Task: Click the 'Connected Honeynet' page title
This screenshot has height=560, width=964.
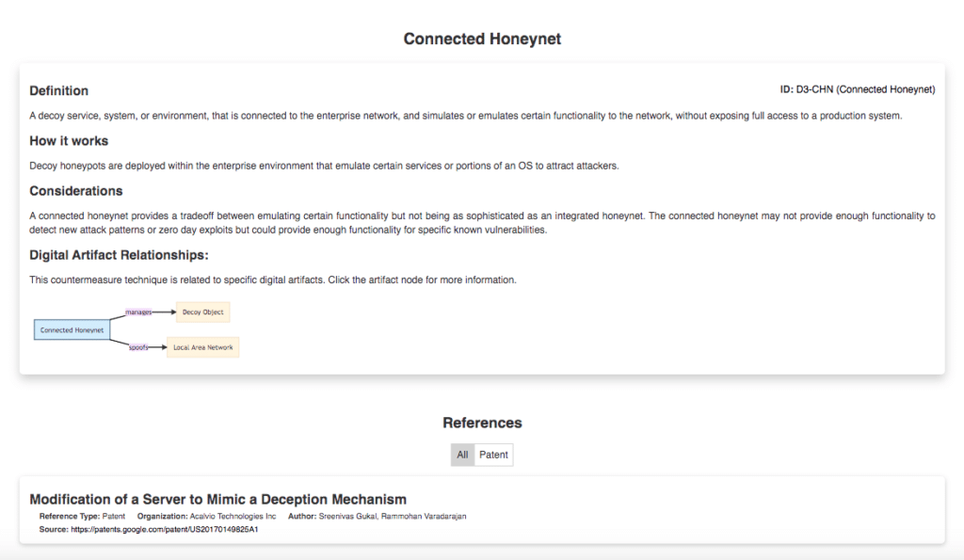Action: tap(482, 39)
